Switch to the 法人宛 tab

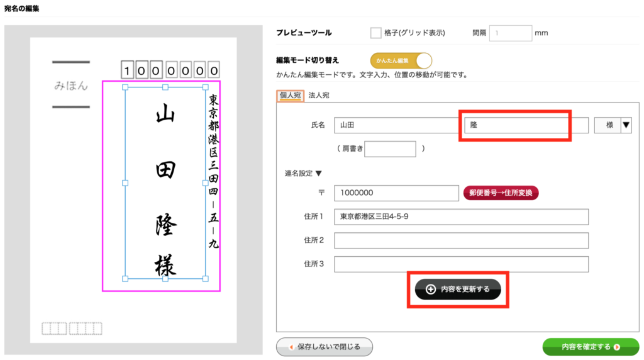[319, 95]
